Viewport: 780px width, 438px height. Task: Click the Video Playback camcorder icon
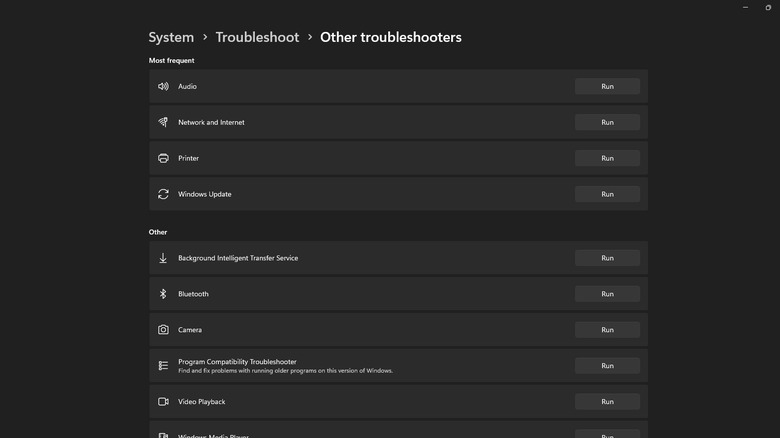163,402
